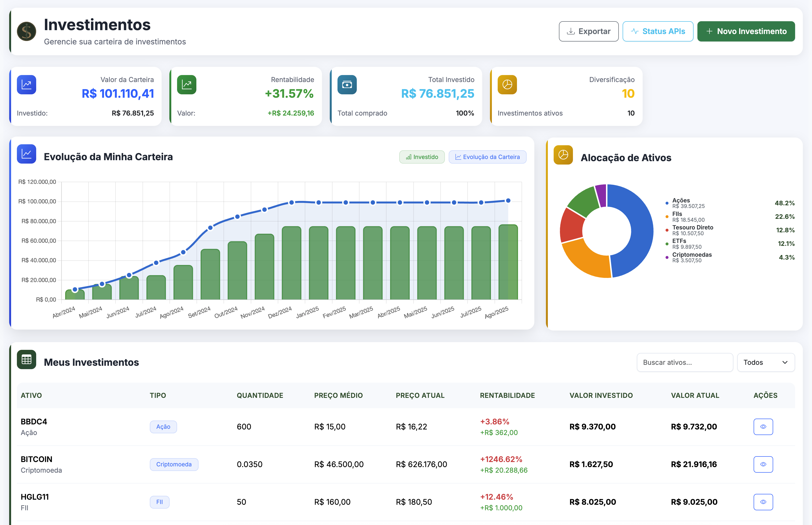812x525 pixels.
Task: Click in the Buscar ativos search field
Action: pos(685,362)
